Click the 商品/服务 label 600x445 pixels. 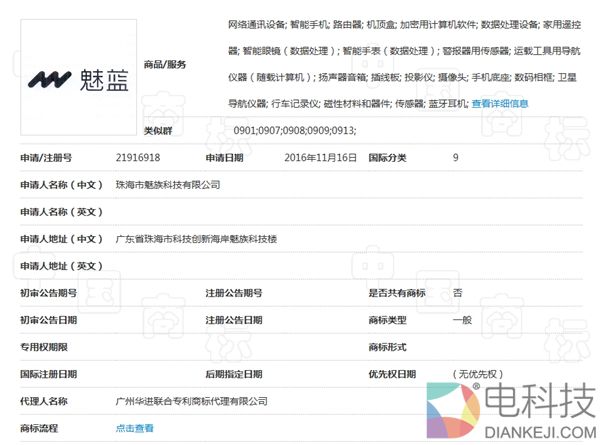pos(165,64)
